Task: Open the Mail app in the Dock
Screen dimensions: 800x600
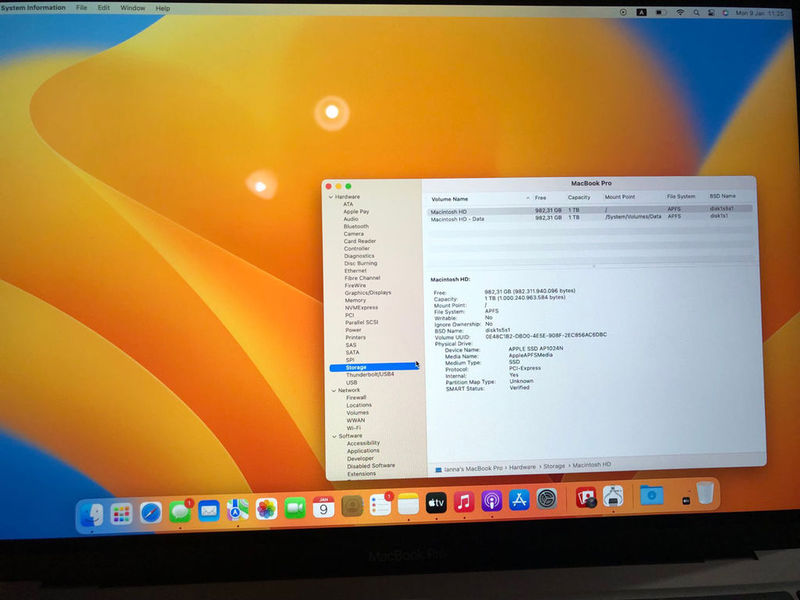Action: click(x=209, y=511)
